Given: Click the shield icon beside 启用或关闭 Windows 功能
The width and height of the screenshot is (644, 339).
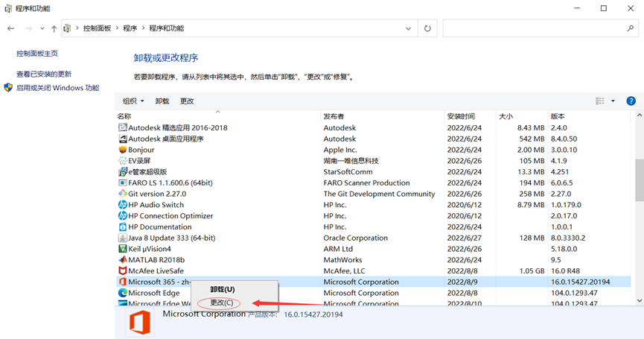Looking at the screenshot, I should pos(8,87).
